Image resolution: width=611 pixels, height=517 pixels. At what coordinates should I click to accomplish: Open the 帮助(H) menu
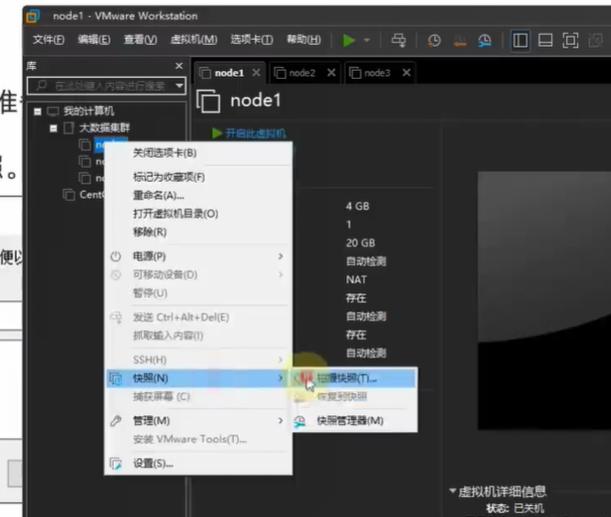(x=304, y=39)
